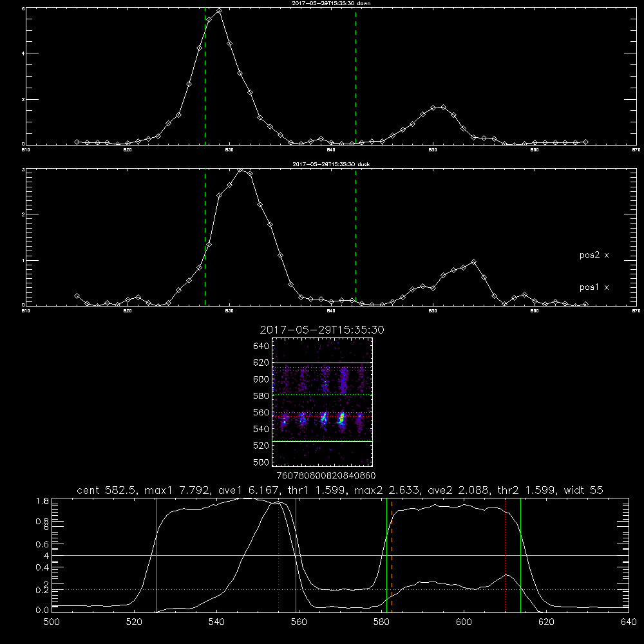The height and width of the screenshot is (644, 644).
Task: Click the 640 label on the bottom plot's x-axis
Action: pos(629,622)
